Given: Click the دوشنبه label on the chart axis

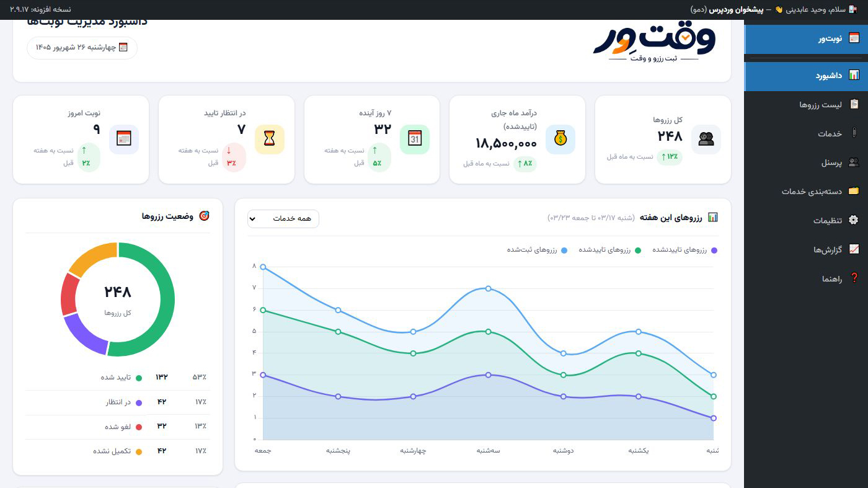Looking at the screenshot, I should coord(563,451).
